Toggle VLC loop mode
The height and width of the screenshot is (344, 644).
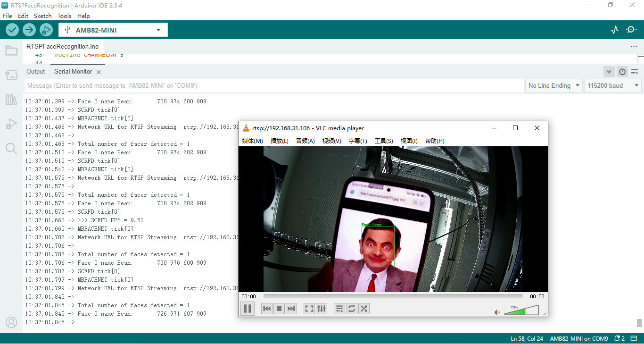pos(352,309)
